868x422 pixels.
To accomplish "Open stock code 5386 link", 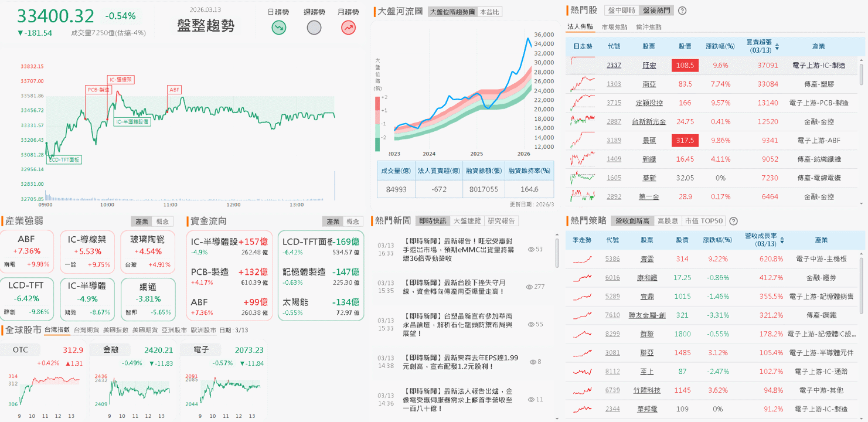I will pos(612,259).
